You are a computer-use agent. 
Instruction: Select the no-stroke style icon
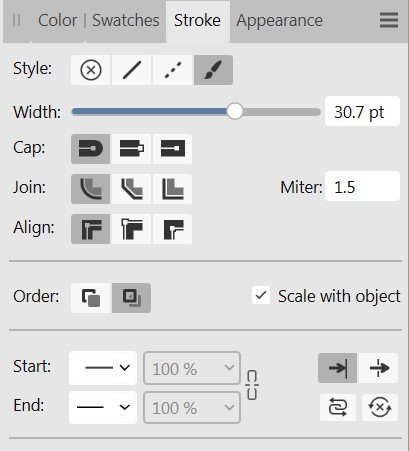point(91,70)
